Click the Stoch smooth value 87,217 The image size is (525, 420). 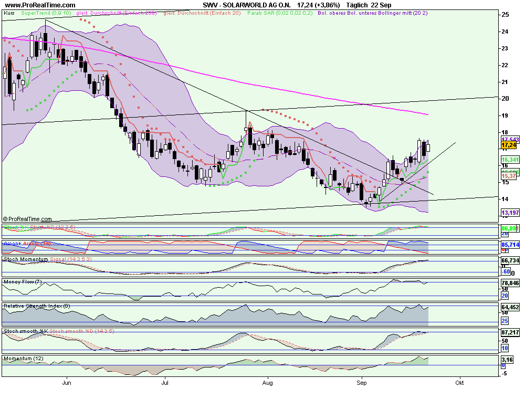(510, 332)
